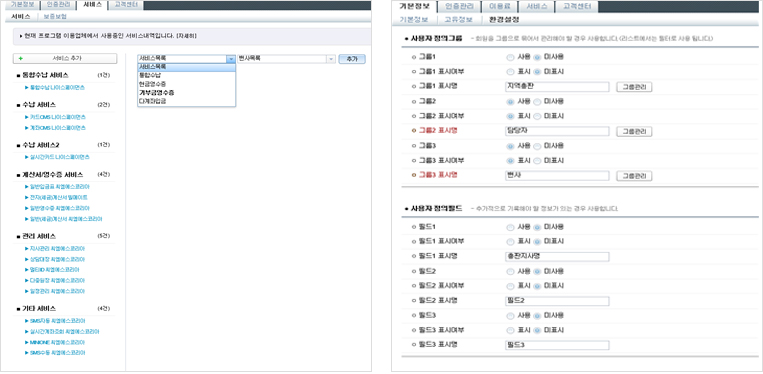
Task: Click 그룹관리 button beside 그룹2 표시명
Action: [634, 131]
